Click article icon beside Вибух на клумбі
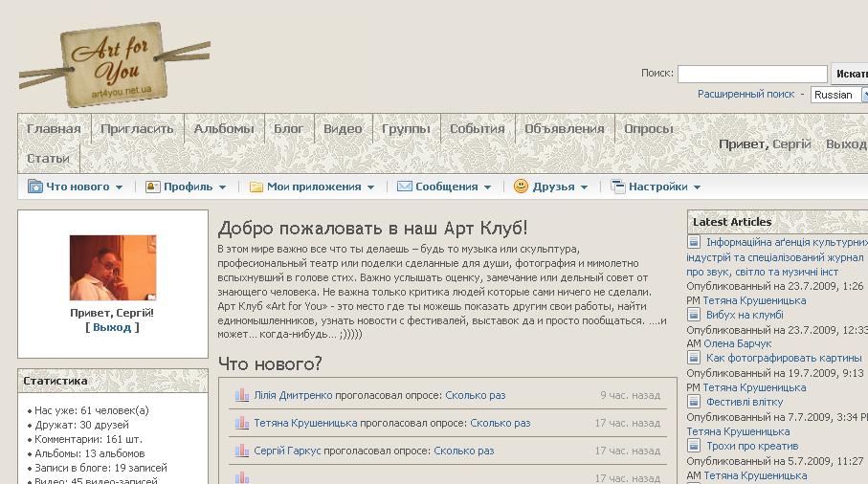 click(695, 315)
